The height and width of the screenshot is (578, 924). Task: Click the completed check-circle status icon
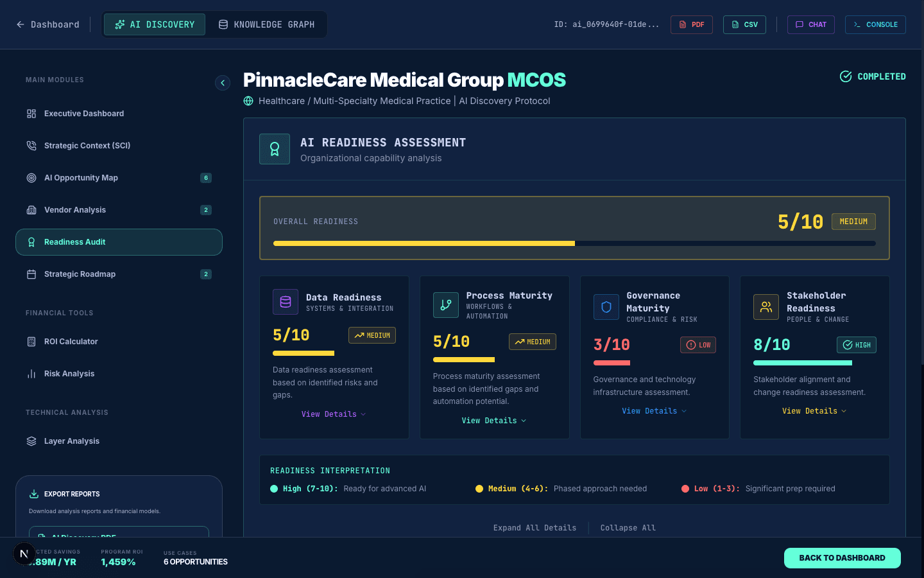point(846,76)
